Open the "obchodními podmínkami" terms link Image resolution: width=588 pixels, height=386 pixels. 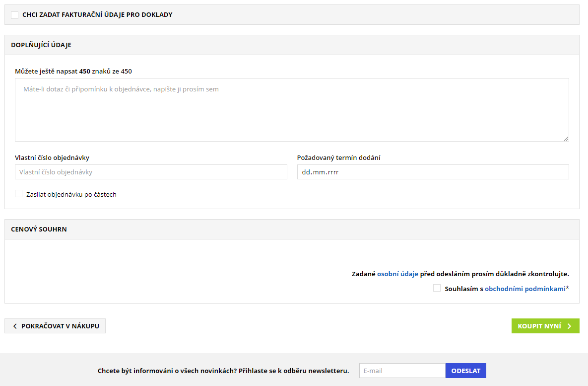525,289
